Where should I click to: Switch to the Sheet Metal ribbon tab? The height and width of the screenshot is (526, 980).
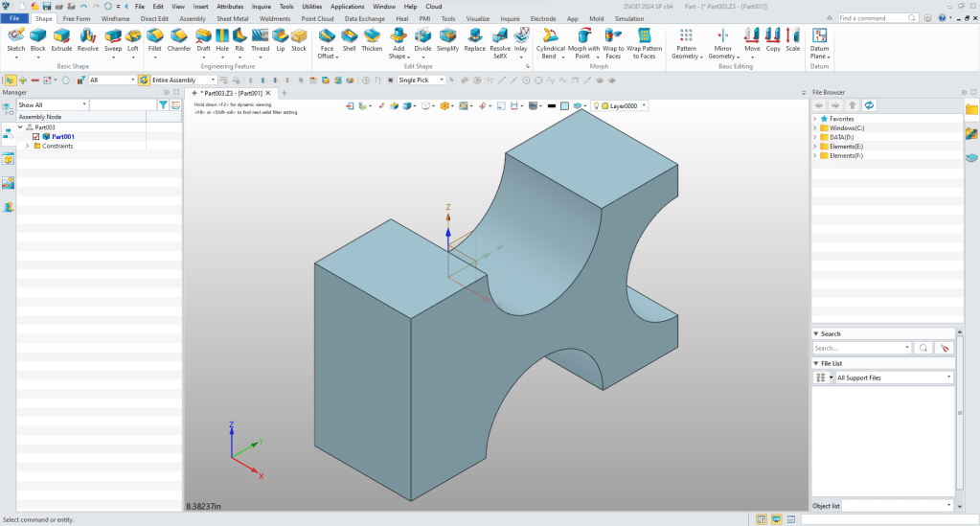tap(231, 18)
